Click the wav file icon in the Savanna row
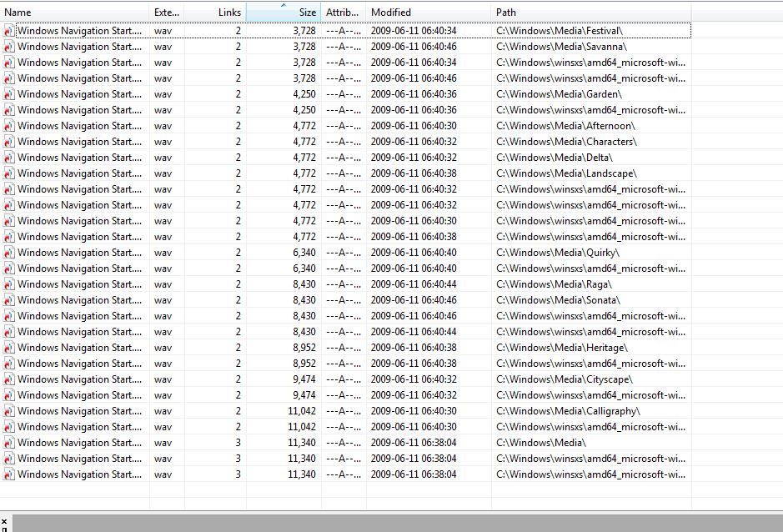The width and height of the screenshot is (783, 532). pyautogui.click(x=8, y=47)
